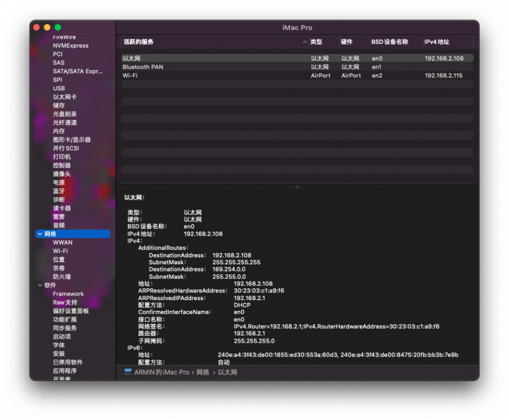The width and height of the screenshot is (509, 420).
Task: Click 网络 in the bottom path bar
Action: click(x=203, y=372)
